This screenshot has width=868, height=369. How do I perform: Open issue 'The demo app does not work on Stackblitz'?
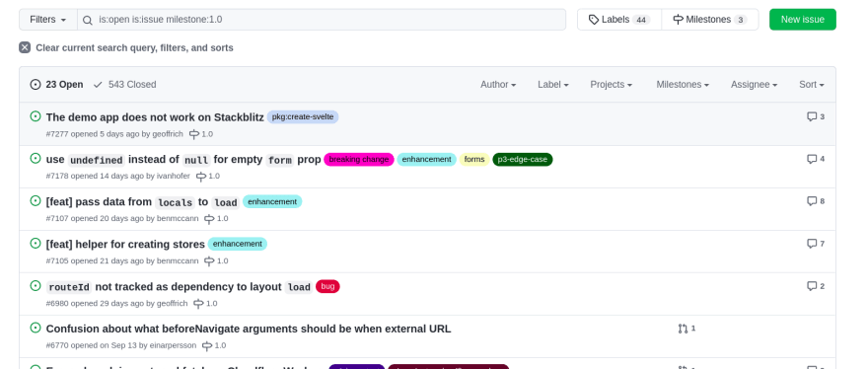pos(155,116)
